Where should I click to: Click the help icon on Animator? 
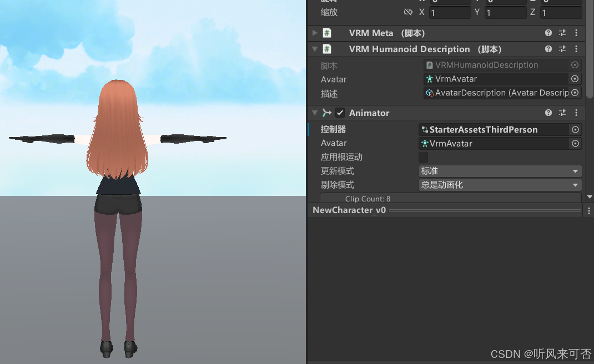point(548,113)
